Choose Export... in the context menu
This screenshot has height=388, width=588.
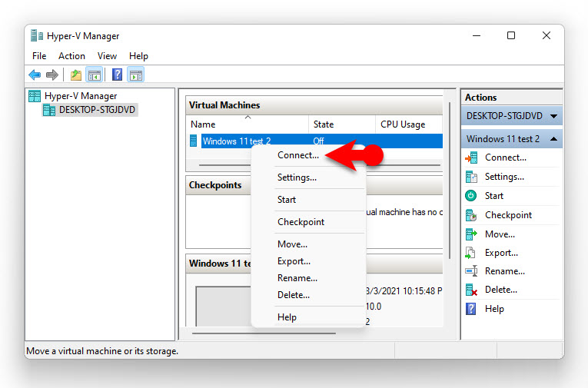[x=294, y=261]
